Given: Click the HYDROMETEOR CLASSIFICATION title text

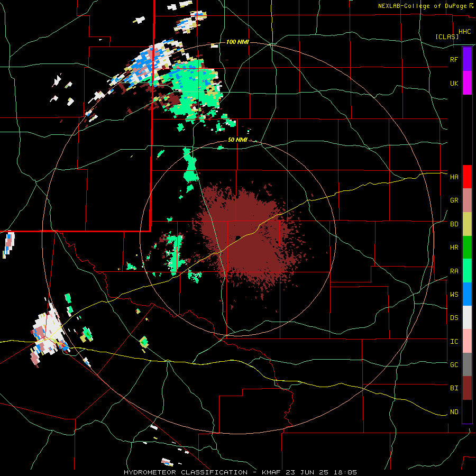Looking at the screenshot, I should 186,472.
